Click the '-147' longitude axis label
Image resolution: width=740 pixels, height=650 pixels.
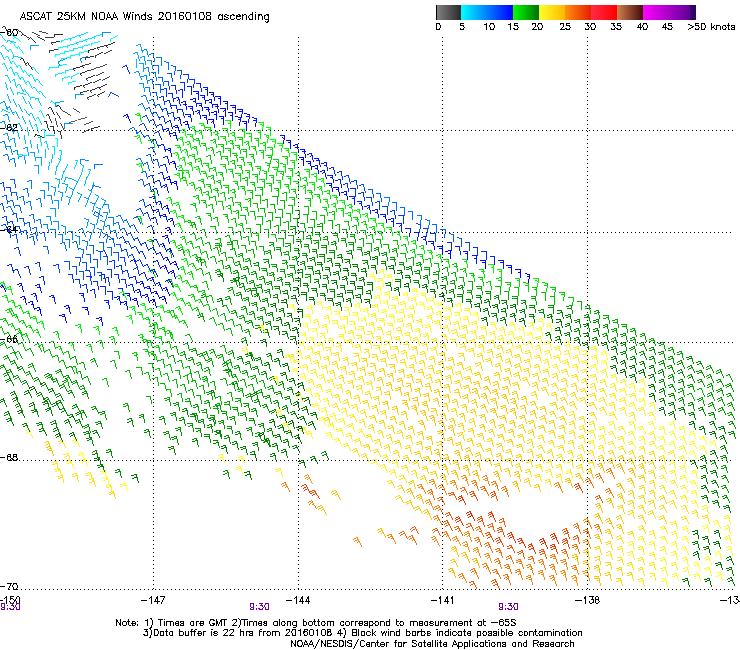[153, 600]
